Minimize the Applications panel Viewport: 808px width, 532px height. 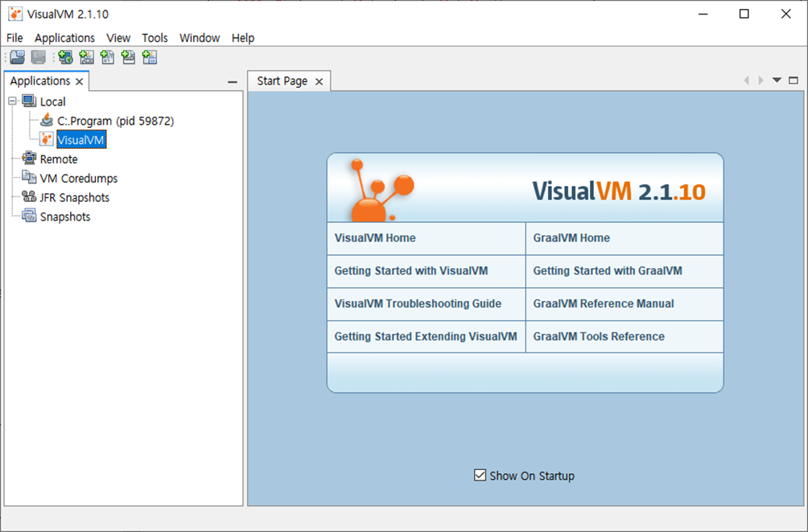tap(233, 81)
